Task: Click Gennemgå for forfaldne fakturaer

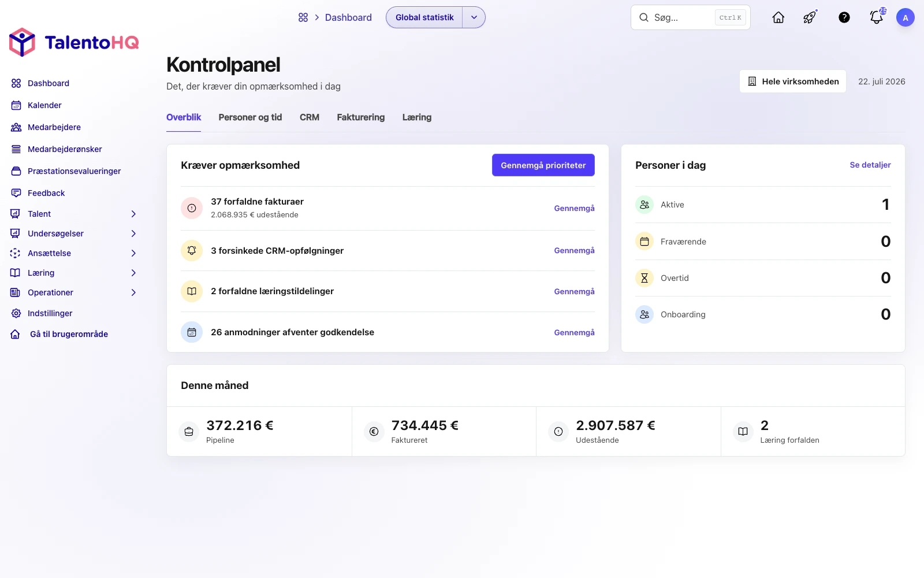Action: pyautogui.click(x=574, y=208)
